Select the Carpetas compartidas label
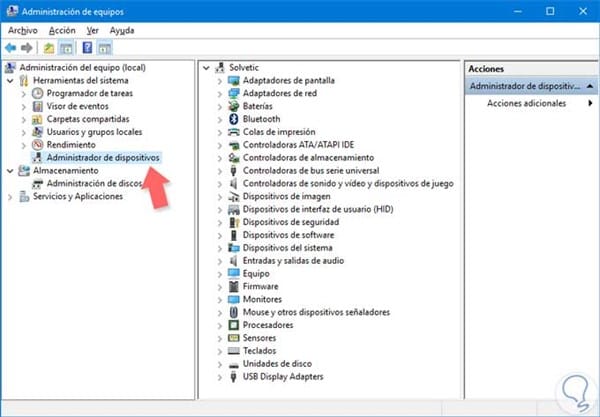Image resolution: width=600 pixels, height=417 pixels. pos(88,119)
